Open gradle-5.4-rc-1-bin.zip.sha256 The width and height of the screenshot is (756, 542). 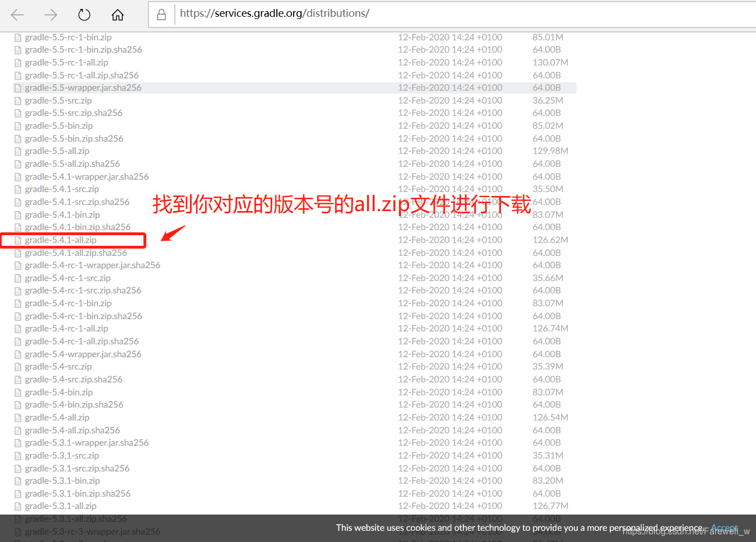click(84, 316)
